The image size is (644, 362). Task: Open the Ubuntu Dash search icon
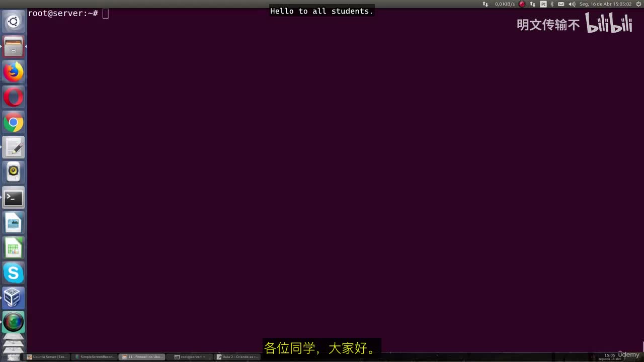pyautogui.click(x=13, y=22)
